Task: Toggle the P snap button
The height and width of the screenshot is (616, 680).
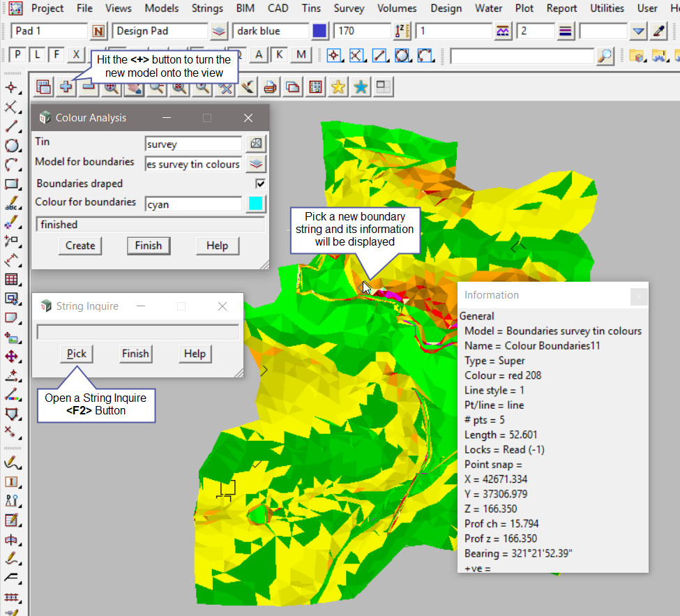Action: pos(17,55)
